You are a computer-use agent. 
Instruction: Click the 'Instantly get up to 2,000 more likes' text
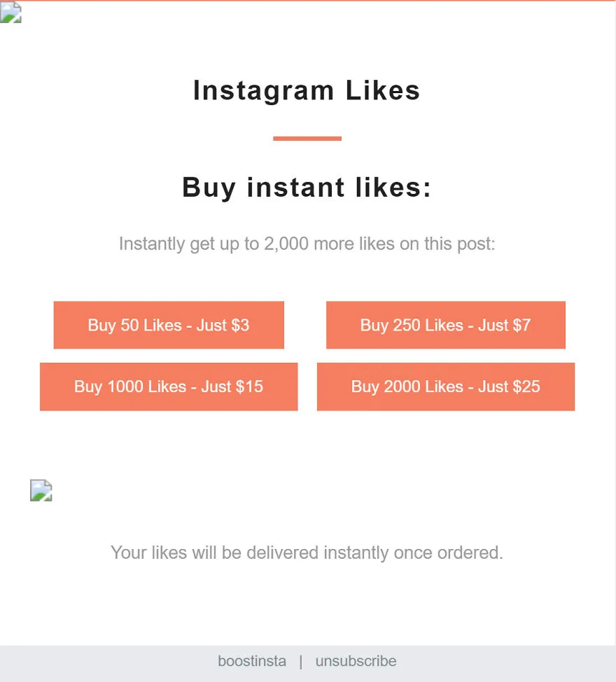pos(307,244)
